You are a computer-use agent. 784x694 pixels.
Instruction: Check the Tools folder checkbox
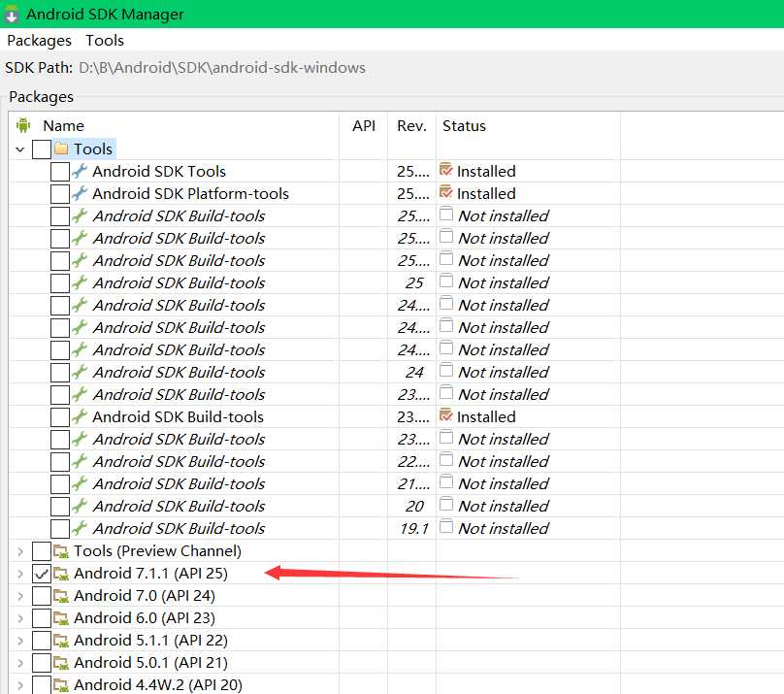(x=42, y=149)
